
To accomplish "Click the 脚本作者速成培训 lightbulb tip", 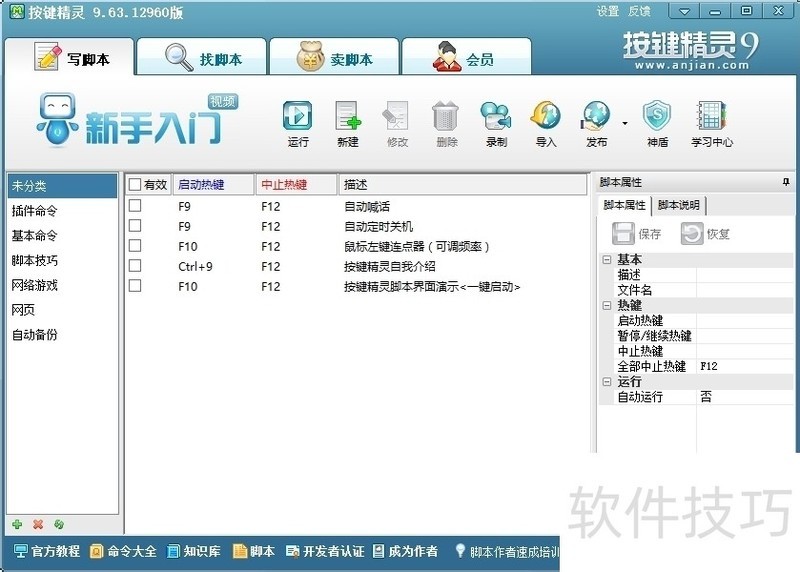I will coord(507,551).
